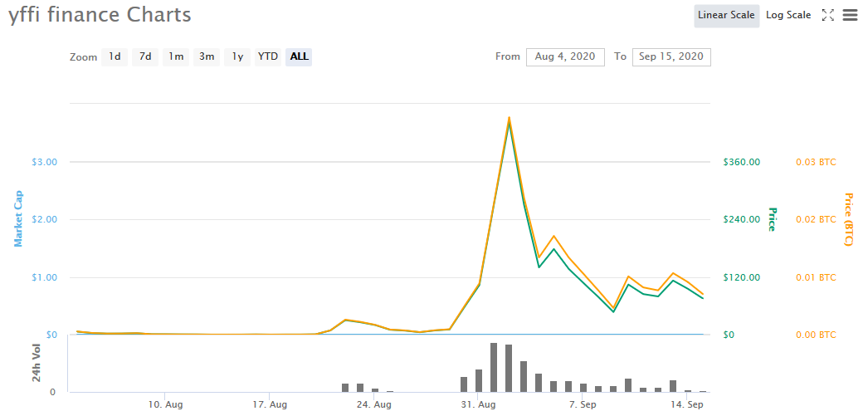The width and height of the screenshot is (868, 411).
Task: Click the 0.01 BTC axis label
Action: [x=816, y=277]
